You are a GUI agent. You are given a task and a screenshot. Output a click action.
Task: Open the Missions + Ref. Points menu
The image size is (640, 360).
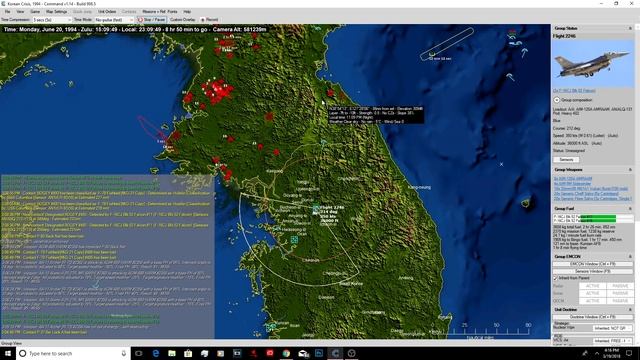click(160, 11)
